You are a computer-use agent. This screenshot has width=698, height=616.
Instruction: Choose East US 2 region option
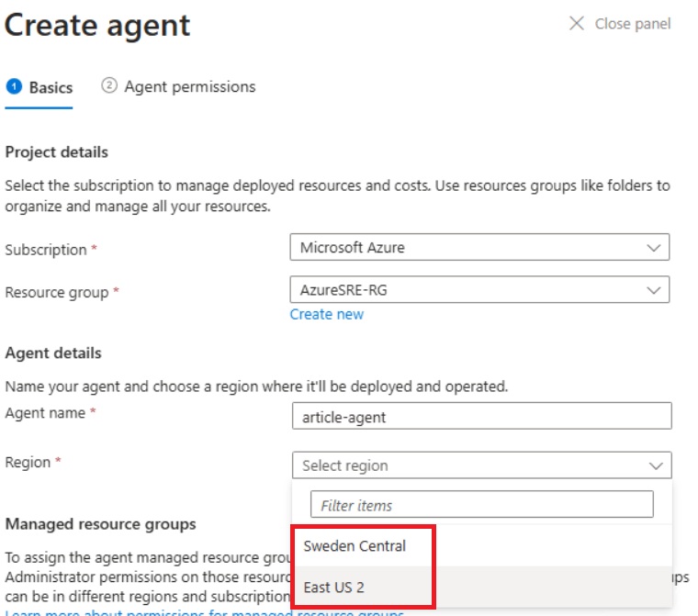[x=333, y=588]
